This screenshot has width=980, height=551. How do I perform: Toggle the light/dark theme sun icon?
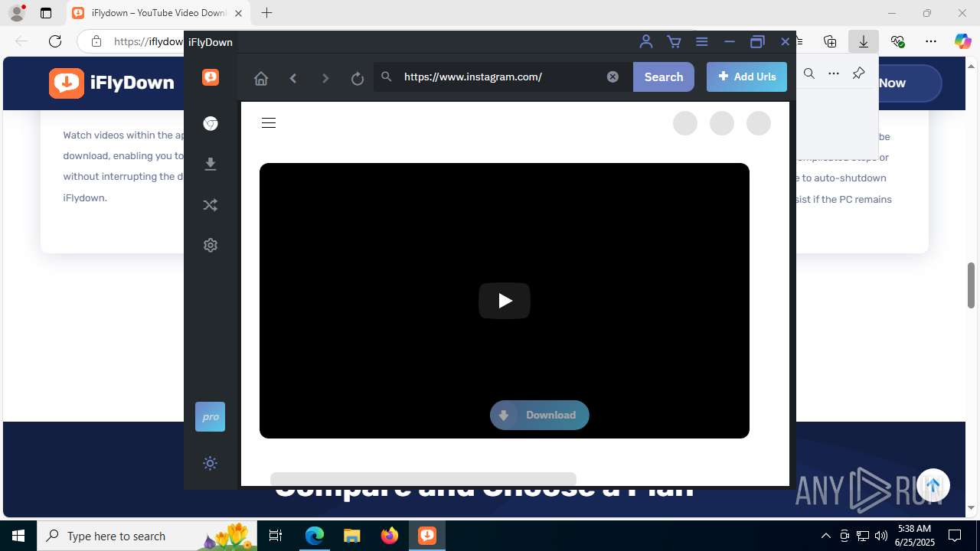pyautogui.click(x=211, y=463)
